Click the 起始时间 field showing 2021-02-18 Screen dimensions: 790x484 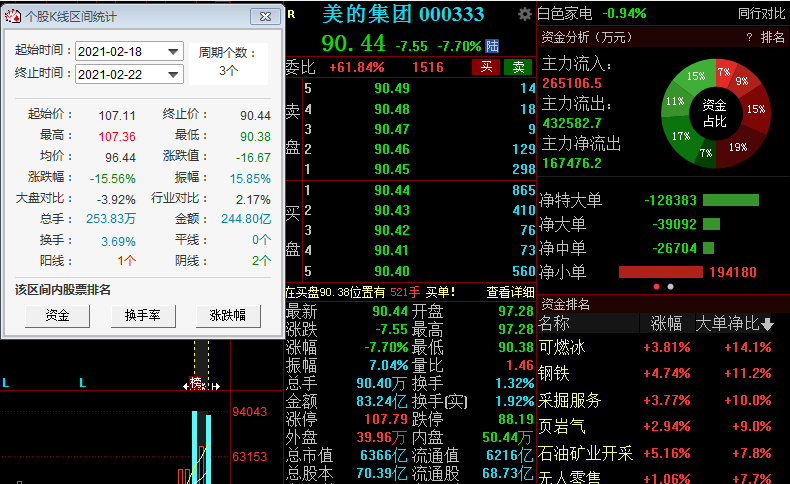(x=129, y=51)
